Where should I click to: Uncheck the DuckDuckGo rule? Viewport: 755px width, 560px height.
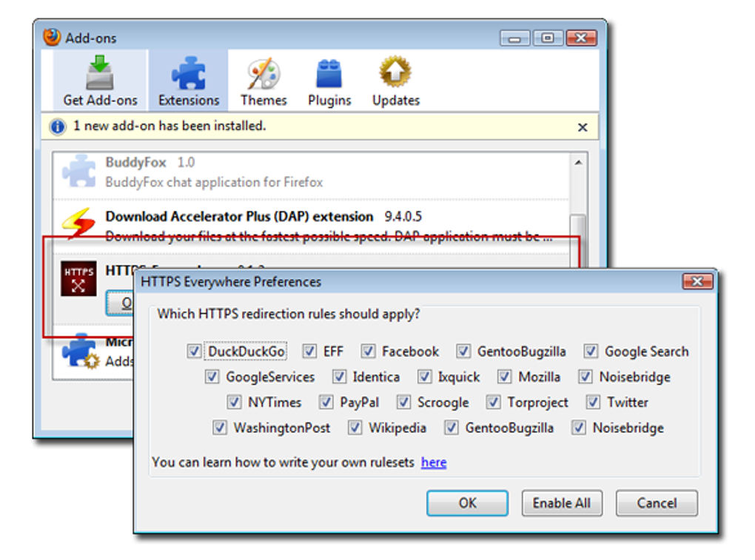click(194, 351)
